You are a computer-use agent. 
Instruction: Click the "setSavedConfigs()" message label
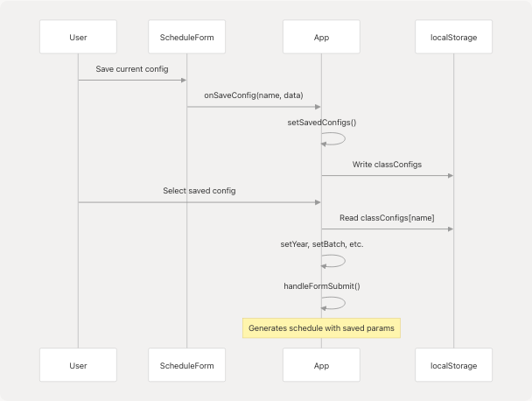pyautogui.click(x=321, y=123)
